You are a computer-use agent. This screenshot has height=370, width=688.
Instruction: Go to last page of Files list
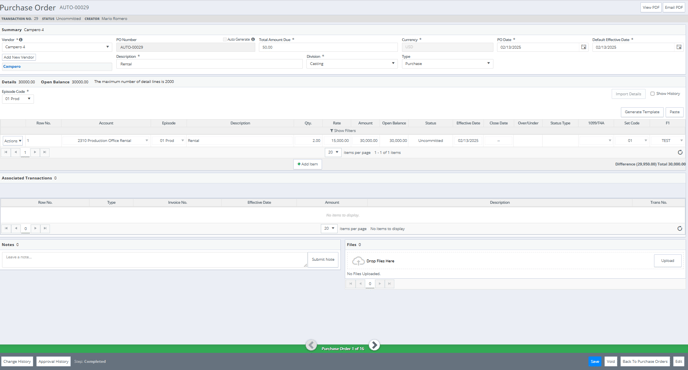pyautogui.click(x=389, y=284)
